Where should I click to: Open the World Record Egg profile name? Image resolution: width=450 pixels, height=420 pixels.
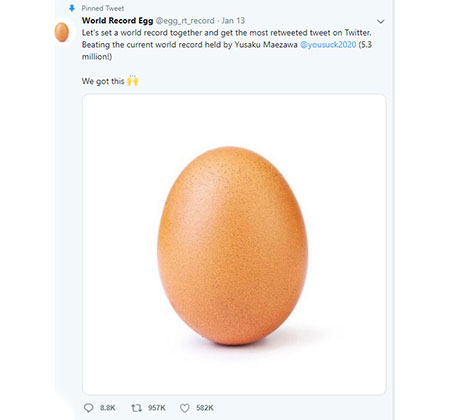(117, 21)
